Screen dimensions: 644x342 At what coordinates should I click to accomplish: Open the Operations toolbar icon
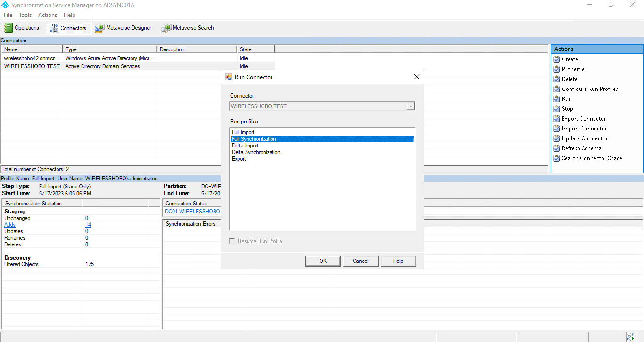pos(8,28)
